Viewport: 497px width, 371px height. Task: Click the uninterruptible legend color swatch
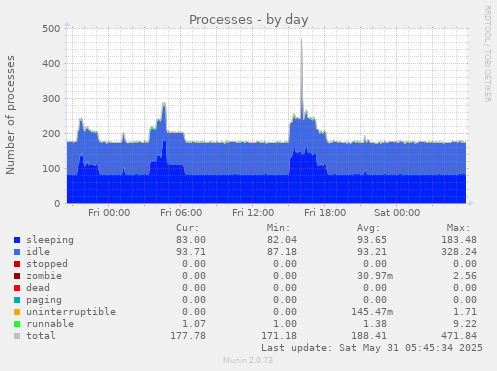click(x=17, y=312)
